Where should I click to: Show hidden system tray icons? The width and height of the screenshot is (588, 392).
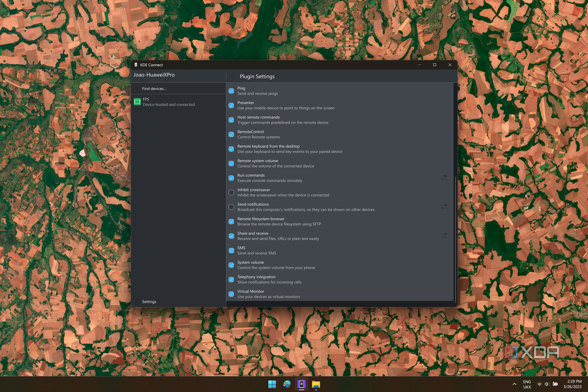[x=514, y=384]
